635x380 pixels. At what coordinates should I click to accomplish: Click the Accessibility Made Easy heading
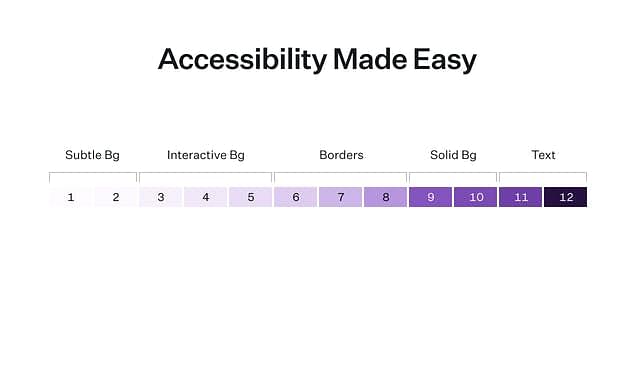point(317,59)
